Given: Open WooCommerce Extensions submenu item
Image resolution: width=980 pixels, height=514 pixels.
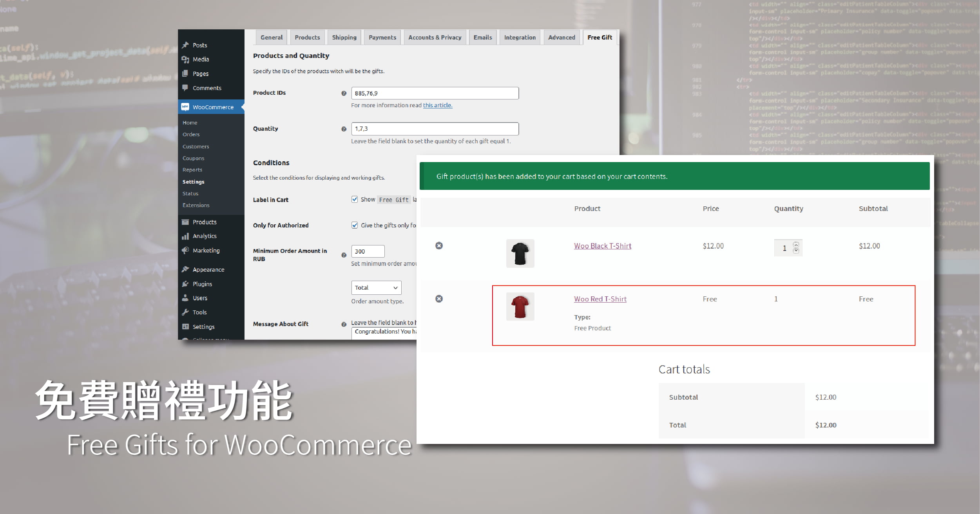Looking at the screenshot, I should 196,205.
